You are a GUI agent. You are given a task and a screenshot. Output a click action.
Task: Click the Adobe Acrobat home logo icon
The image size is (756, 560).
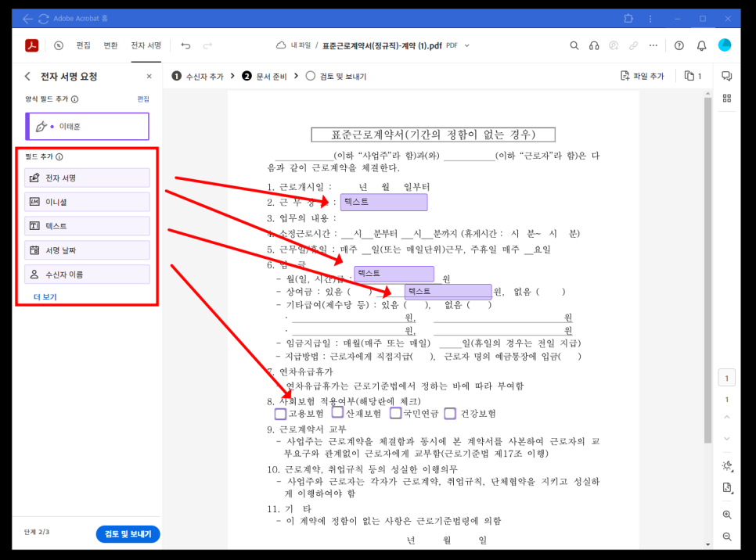pyautogui.click(x=32, y=45)
